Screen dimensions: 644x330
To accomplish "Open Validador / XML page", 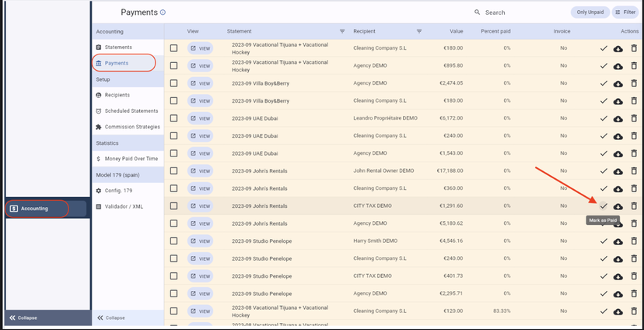I will point(128,207).
